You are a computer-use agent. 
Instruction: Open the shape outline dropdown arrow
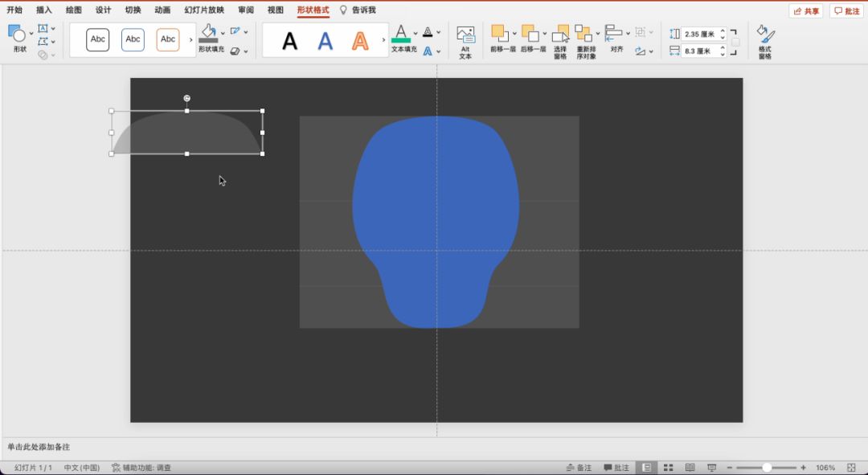point(246,32)
